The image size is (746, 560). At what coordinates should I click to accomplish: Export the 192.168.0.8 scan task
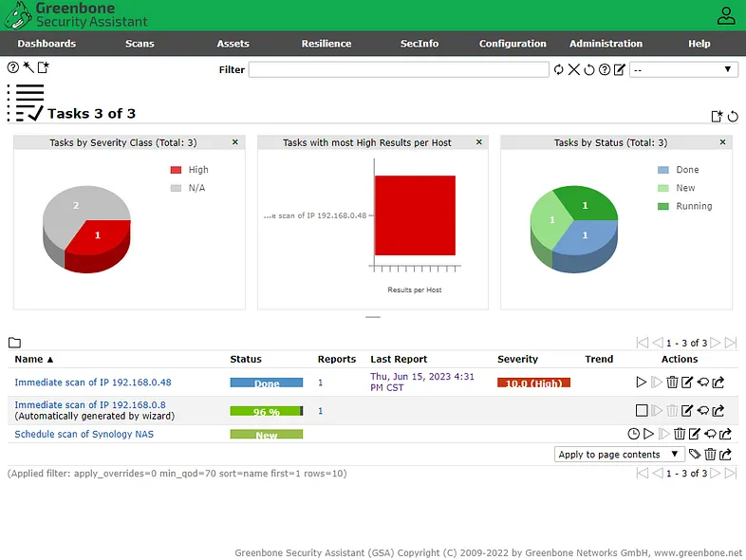(718, 410)
